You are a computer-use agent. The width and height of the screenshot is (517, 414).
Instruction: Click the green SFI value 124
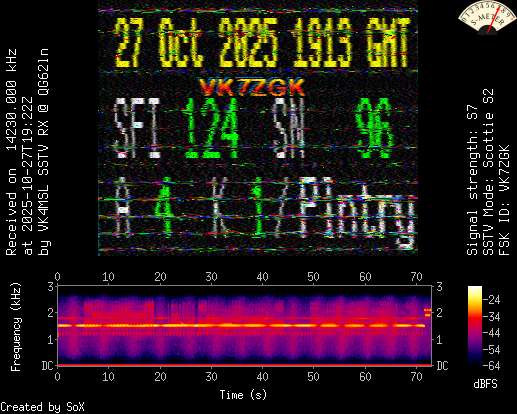pos(212,129)
